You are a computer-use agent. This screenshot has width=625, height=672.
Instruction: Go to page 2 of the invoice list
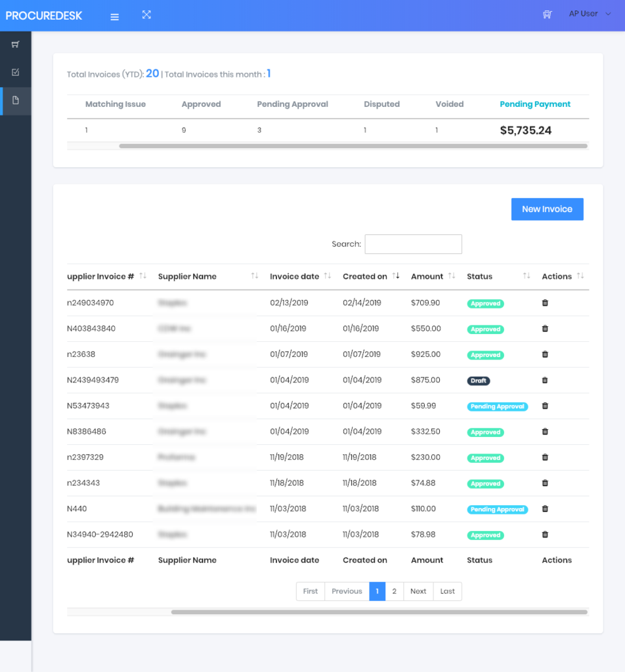[394, 591]
